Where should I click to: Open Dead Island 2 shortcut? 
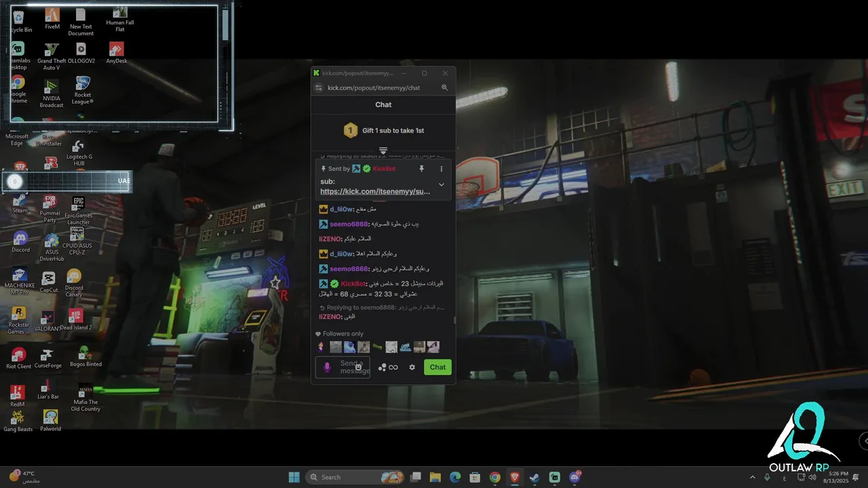76,320
